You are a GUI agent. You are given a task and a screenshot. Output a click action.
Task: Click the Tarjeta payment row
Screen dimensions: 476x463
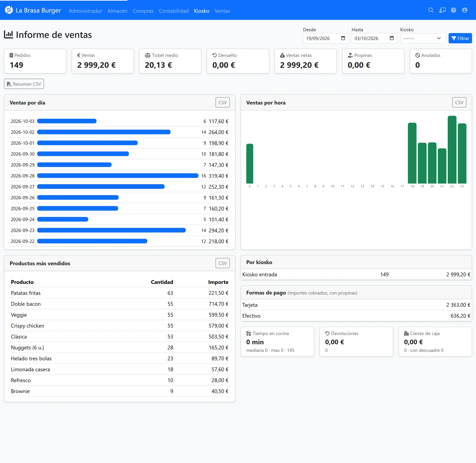pyautogui.click(x=356, y=305)
